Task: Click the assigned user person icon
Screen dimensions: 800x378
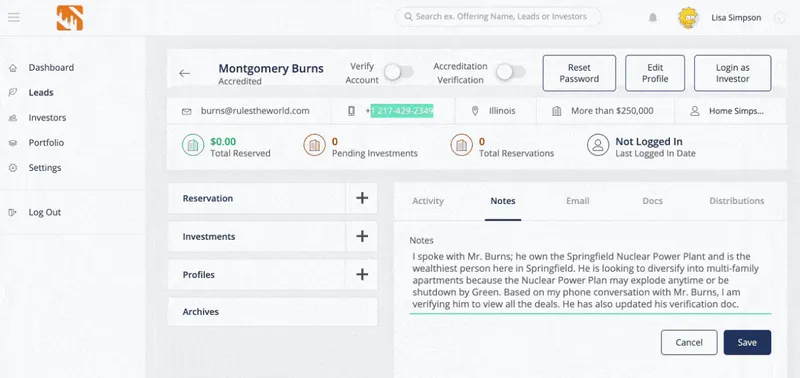Action: (694, 111)
